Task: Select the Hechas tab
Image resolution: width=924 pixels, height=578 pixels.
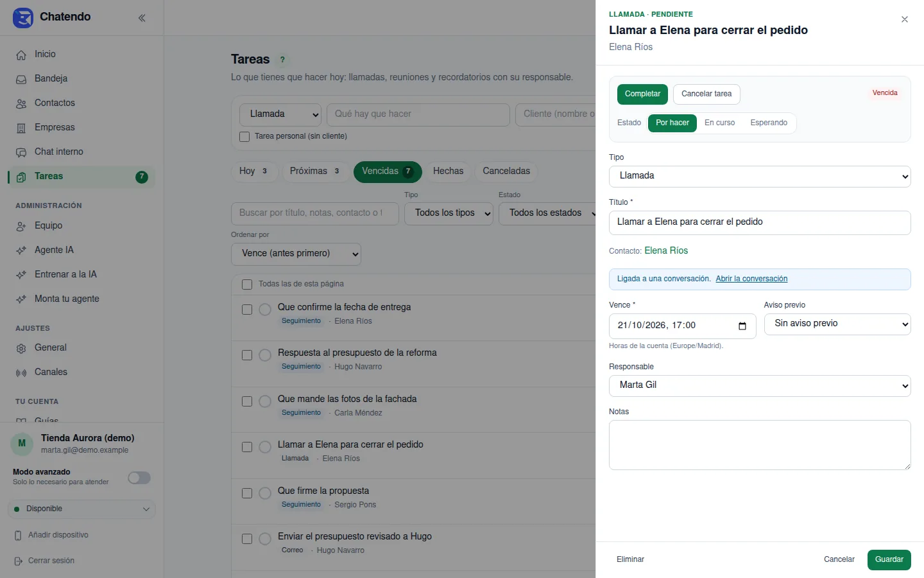Action: pyautogui.click(x=448, y=171)
